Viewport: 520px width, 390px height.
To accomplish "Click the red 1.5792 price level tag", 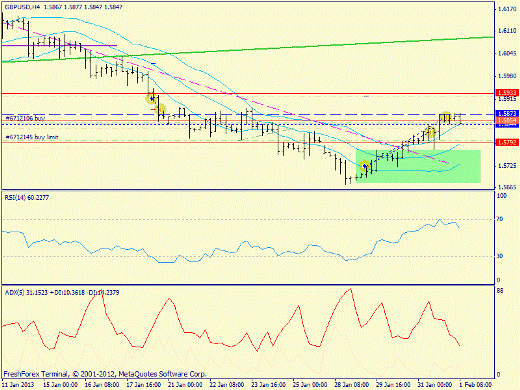I will 507,142.
